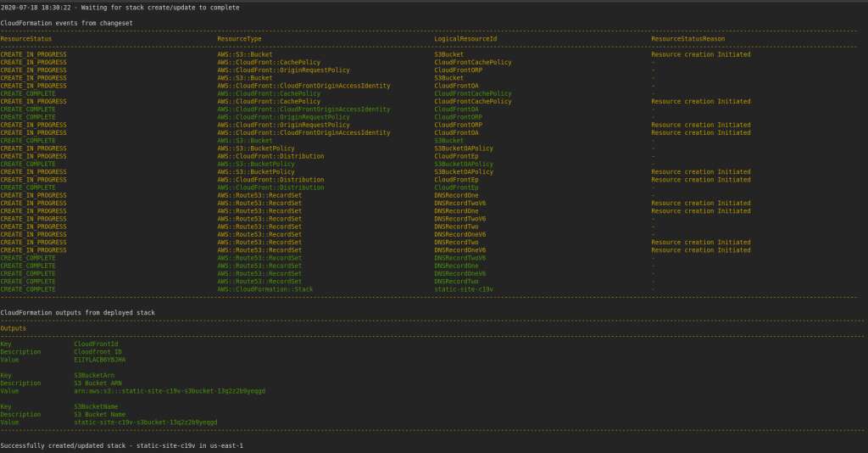Click the arn:aws:s3 bucket ARN value
Viewport: 868px width, 453px height.
click(x=170, y=391)
